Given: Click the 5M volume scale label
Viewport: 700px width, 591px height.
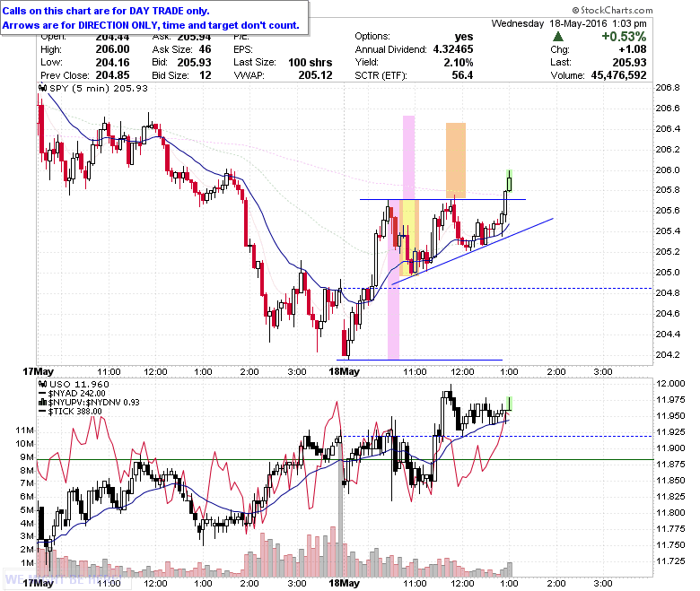Looking at the screenshot, I should coord(27,509).
